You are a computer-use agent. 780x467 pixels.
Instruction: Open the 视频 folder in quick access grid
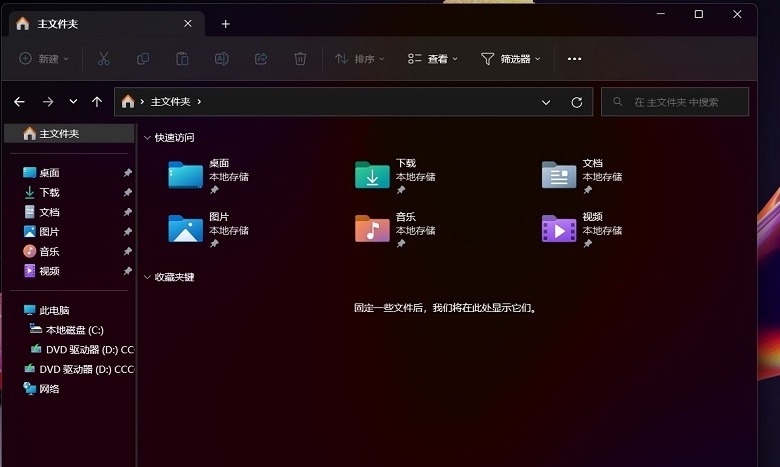pos(582,230)
